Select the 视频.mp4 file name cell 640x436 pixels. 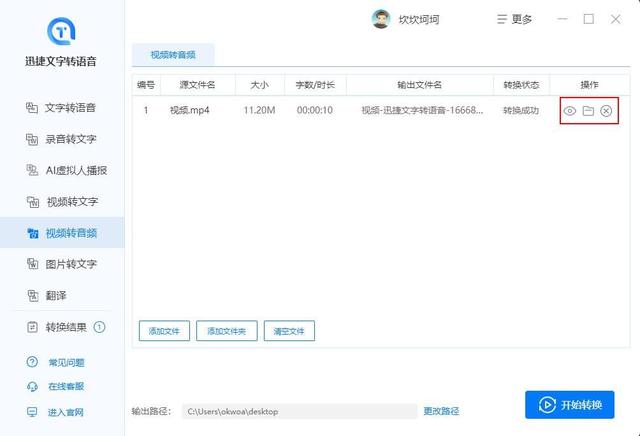click(190, 110)
